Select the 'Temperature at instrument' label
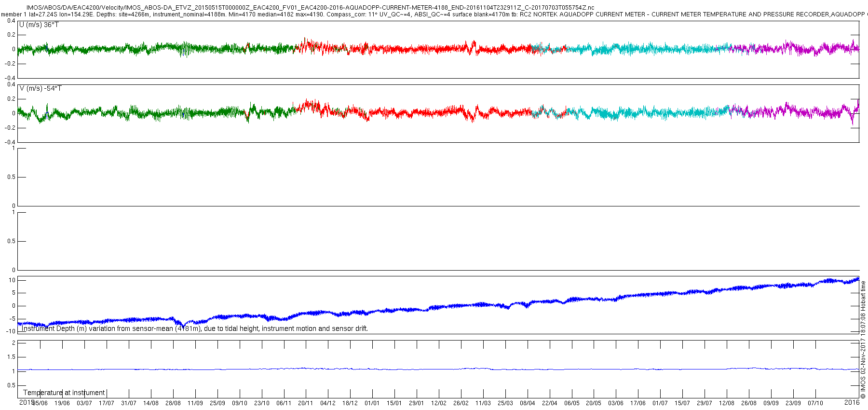 (64, 393)
